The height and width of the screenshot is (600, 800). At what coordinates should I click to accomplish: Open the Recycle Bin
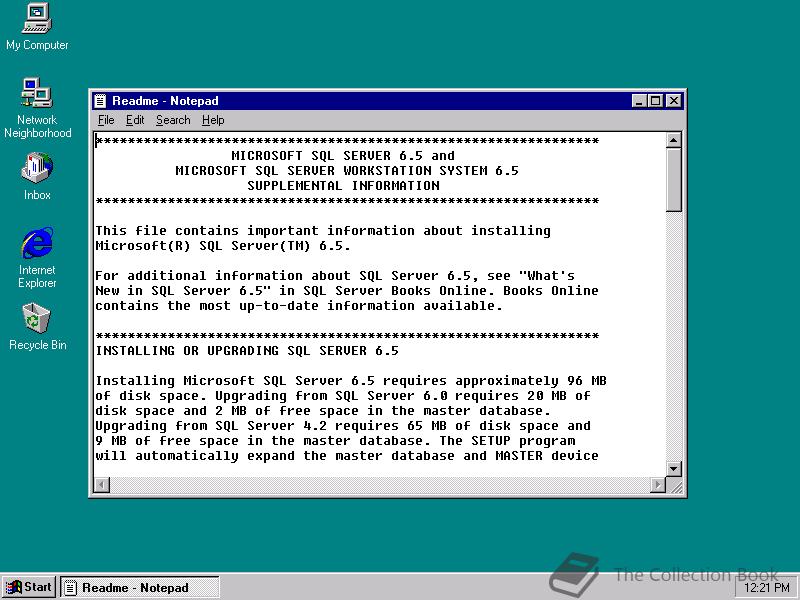[37, 327]
